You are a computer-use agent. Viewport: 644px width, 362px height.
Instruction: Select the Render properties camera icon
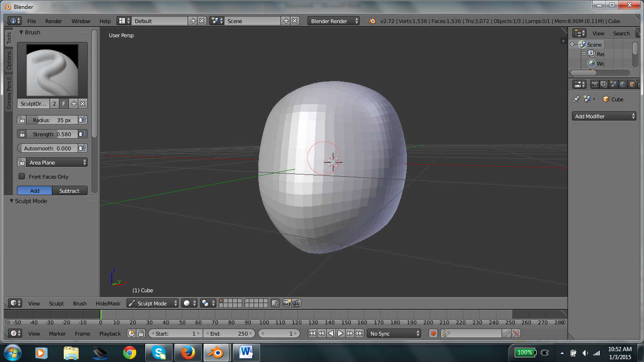tap(594, 84)
